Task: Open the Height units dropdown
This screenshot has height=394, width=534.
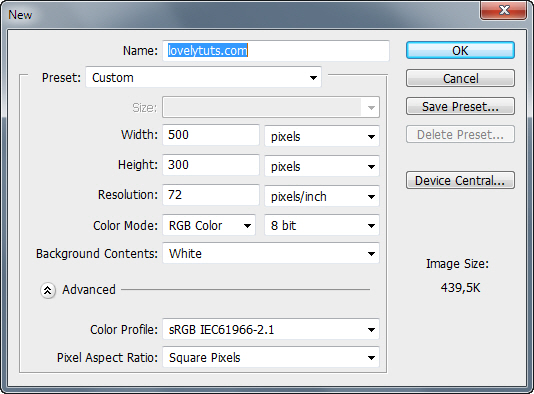Action: click(322, 166)
